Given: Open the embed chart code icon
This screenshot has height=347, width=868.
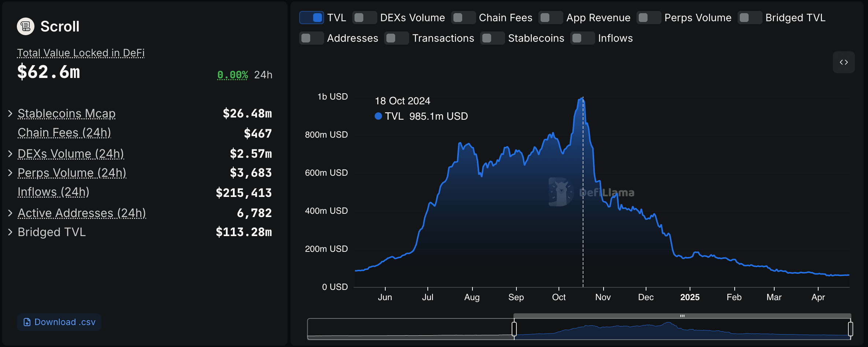Looking at the screenshot, I should 843,62.
